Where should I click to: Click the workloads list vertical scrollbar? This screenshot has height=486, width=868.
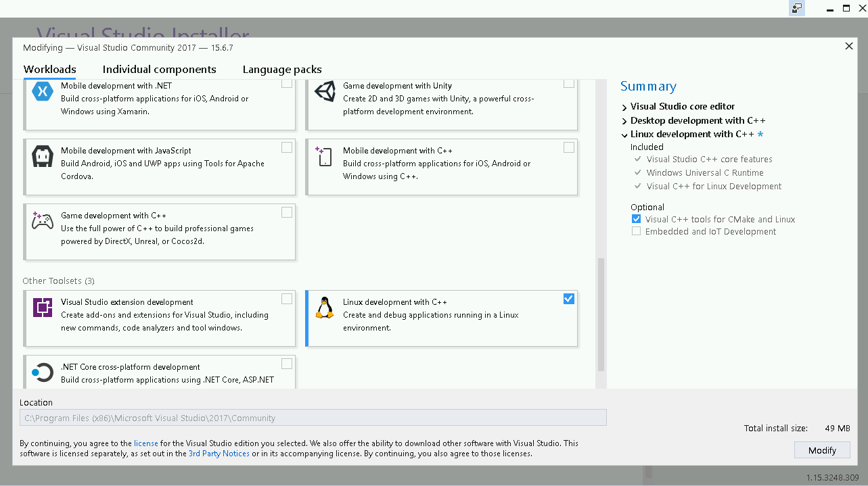(600, 314)
